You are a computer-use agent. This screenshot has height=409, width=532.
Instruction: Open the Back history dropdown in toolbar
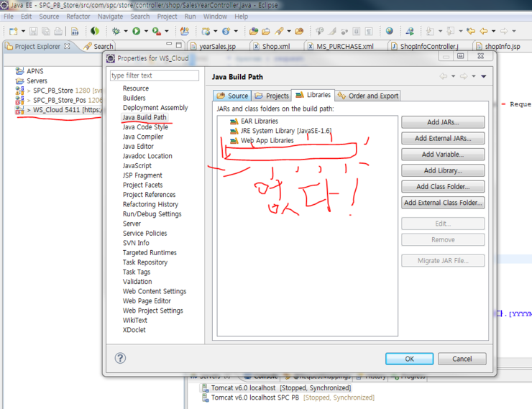[x=493, y=31]
